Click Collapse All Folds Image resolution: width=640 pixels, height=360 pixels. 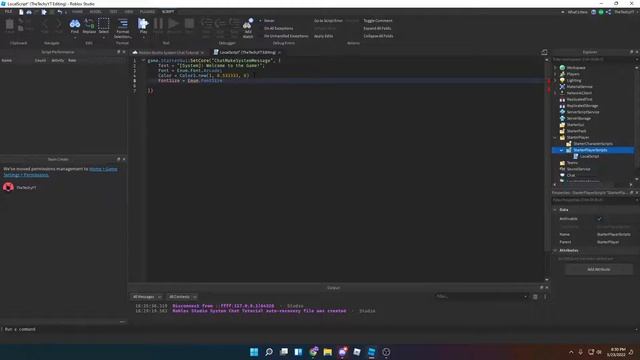[x=378, y=36]
